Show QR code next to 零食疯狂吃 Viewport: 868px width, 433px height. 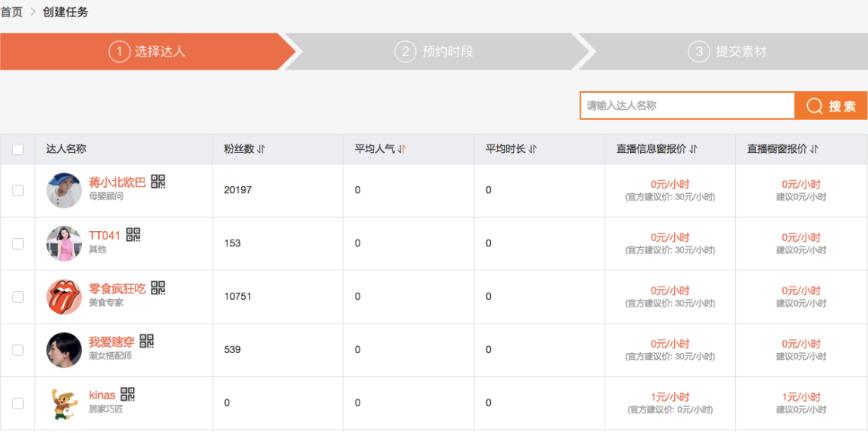coord(158,287)
